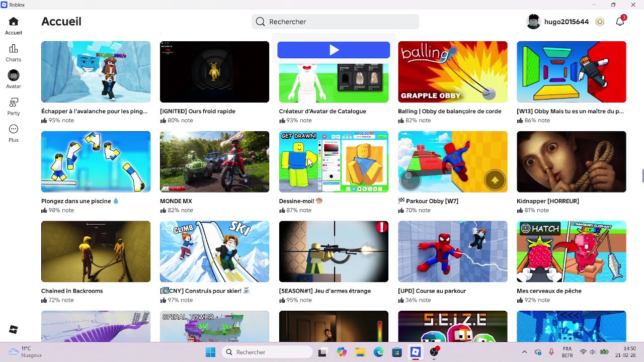644x362 pixels.
Task: Click the 36% note rating under Course au parkour
Action: pyautogui.click(x=415, y=300)
